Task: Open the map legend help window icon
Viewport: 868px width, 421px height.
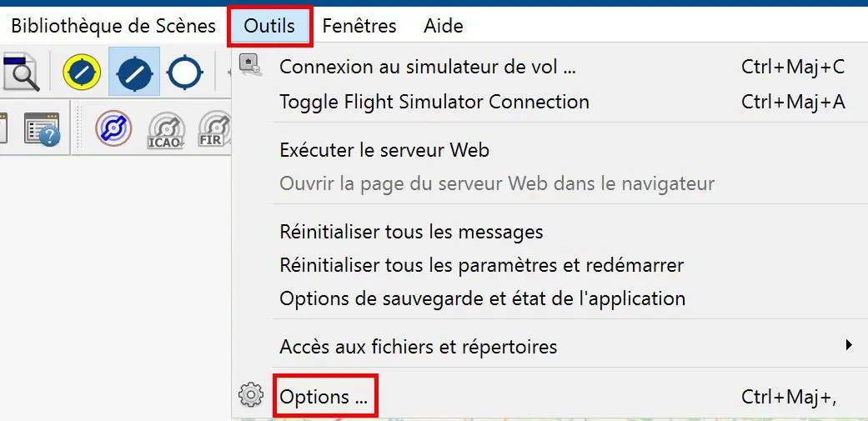Action: pos(42,129)
